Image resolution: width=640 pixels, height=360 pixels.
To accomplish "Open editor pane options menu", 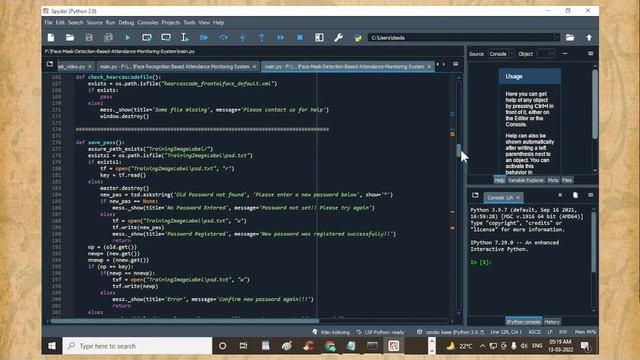I will coord(456,64).
